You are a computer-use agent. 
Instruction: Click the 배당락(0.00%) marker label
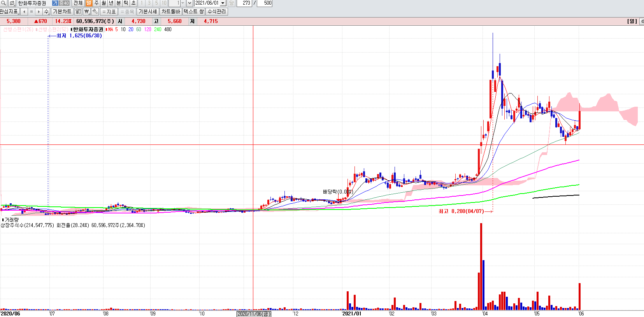[x=338, y=192]
